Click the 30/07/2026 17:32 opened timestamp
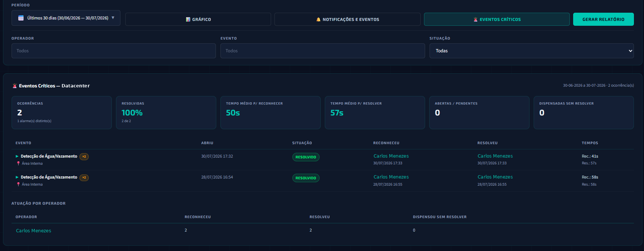 click(x=217, y=157)
